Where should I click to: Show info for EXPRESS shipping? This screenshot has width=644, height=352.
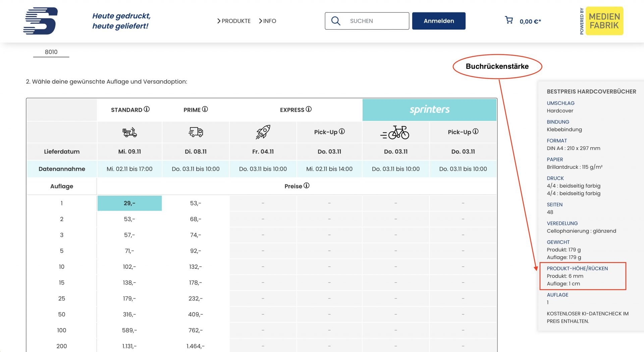(309, 109)
